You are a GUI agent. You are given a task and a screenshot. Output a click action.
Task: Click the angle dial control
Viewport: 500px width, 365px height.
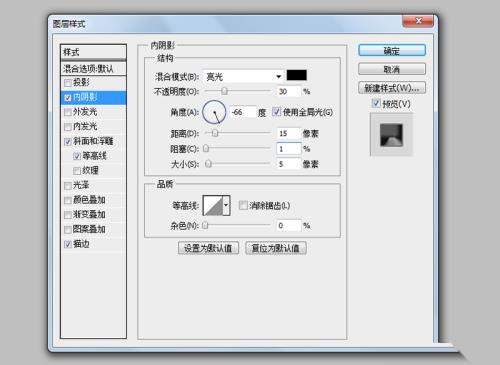click(214, 112)
